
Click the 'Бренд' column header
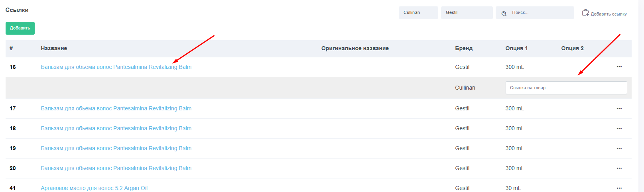463,48
